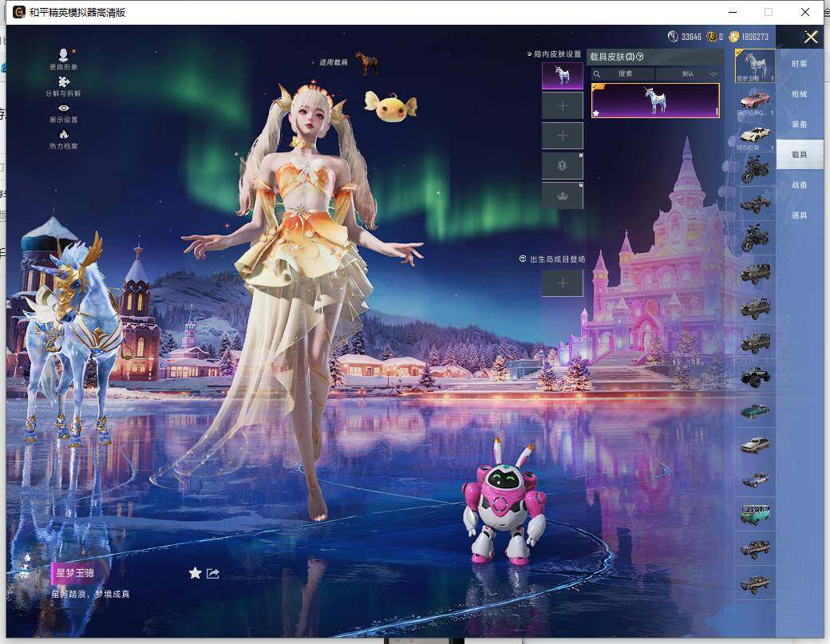Open the 热力档案 flame icon
This screenshot has height=644, width=830.
coord(64,134)
